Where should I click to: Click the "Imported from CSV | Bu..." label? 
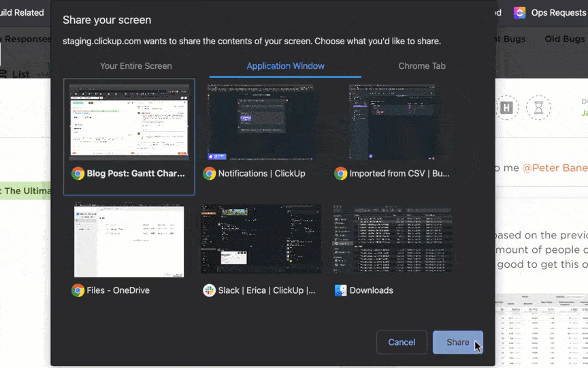(x=399, y=174)
